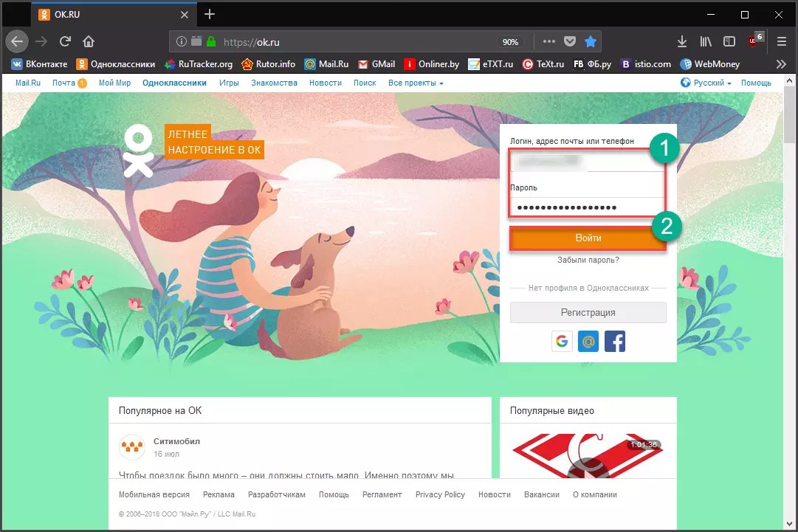Sign in with Mail.Ru @ icon
Image resolution: width=798 pixels, height=532 pixels.
(x=588, y=342)
